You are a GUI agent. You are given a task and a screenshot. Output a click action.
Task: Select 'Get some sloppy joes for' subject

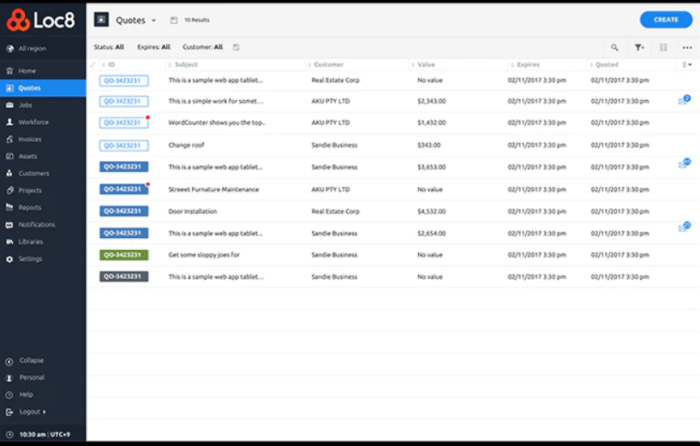coord(204,255)
